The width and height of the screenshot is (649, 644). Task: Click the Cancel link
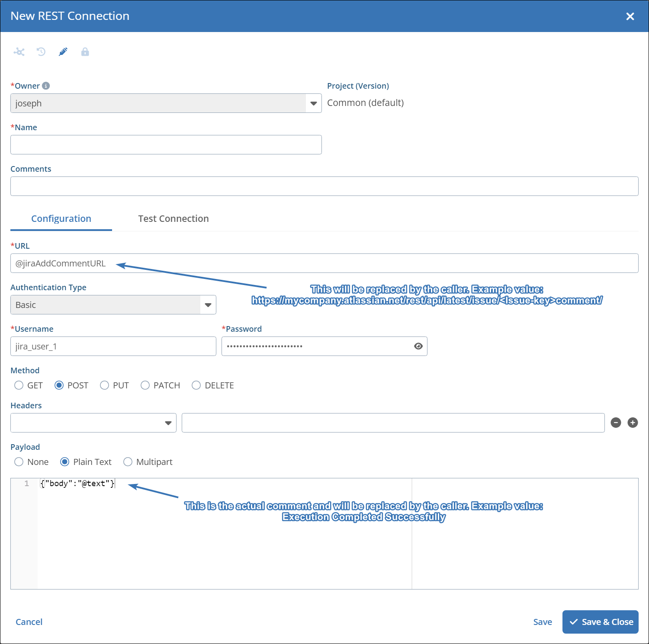29,622
